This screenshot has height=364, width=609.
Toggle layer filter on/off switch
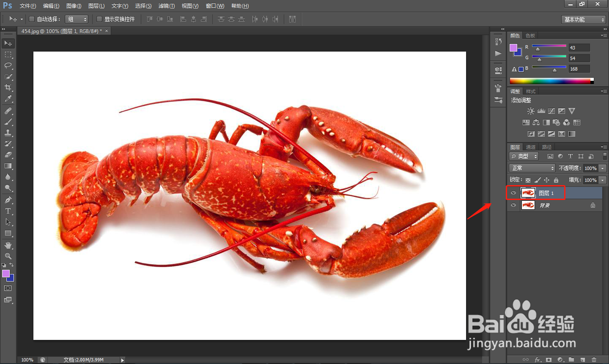(605, 156)
